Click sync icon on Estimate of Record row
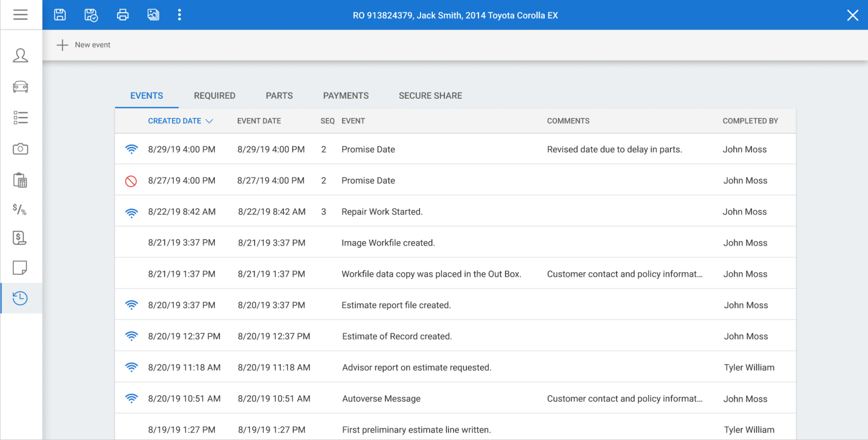This screenshot has width=868, height=440. coord(131,336)
